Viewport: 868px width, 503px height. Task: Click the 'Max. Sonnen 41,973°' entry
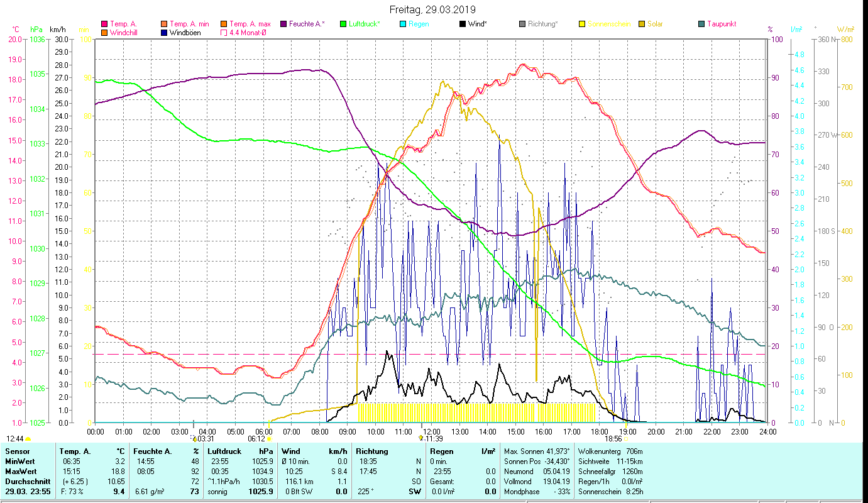pyautogui.click(x=538, y=451)
